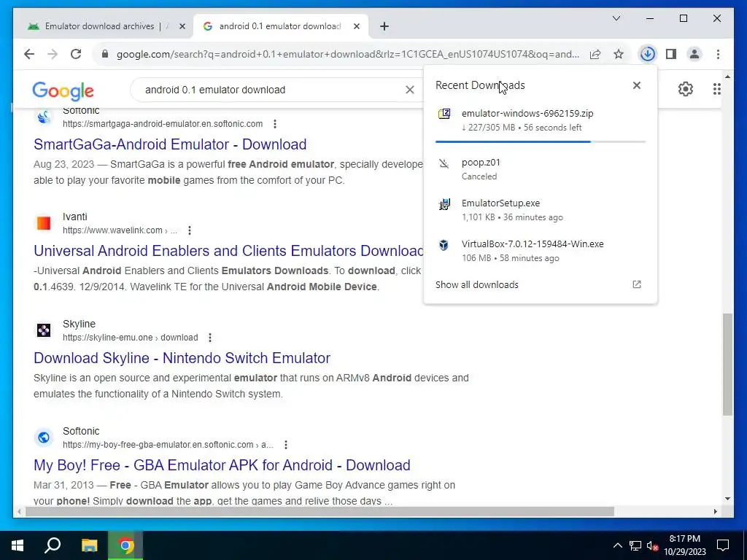
Task: View site information via the padlock icon
Action: (105, 54)
